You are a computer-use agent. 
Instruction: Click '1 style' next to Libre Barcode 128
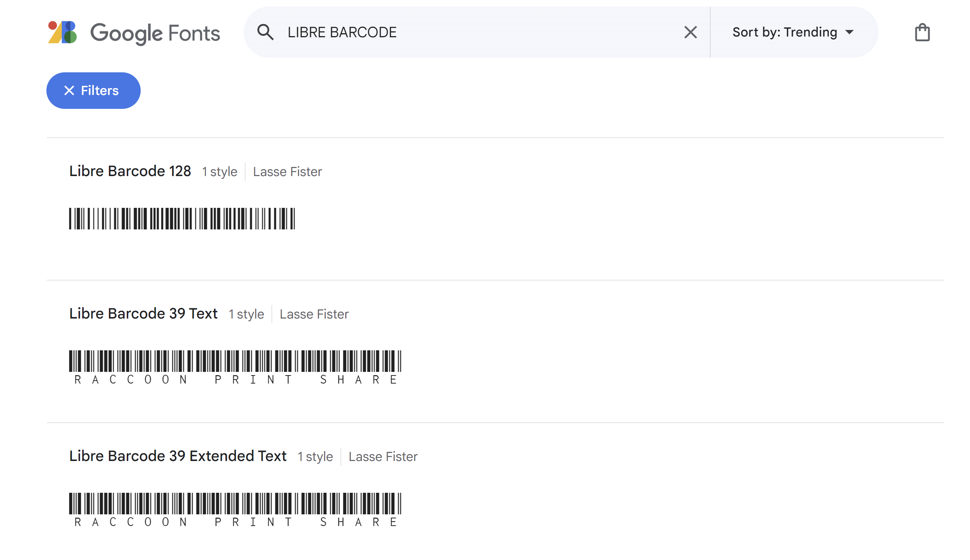coord(220,172)
